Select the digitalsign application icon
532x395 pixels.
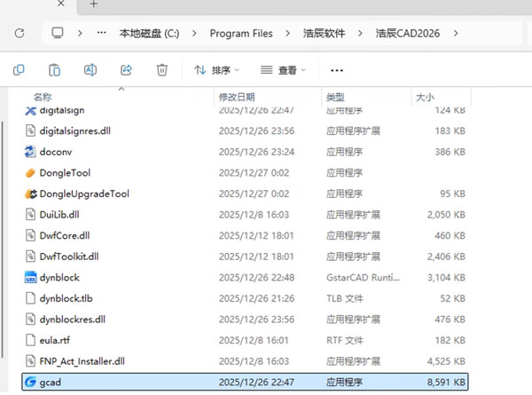(x=30, y=110)
